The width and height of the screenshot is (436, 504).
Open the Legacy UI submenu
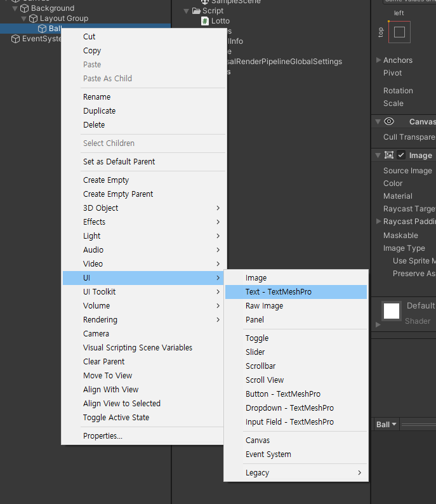(296, 473)
